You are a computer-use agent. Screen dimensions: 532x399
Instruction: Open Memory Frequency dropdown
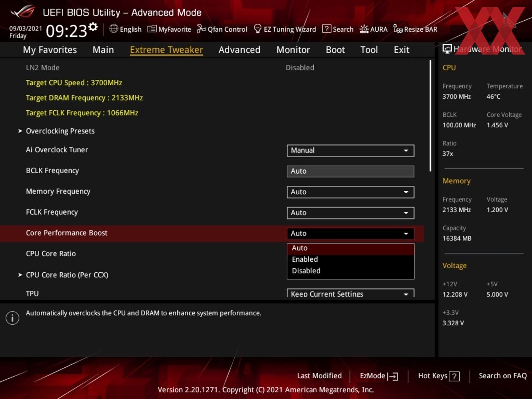[350, 192]
